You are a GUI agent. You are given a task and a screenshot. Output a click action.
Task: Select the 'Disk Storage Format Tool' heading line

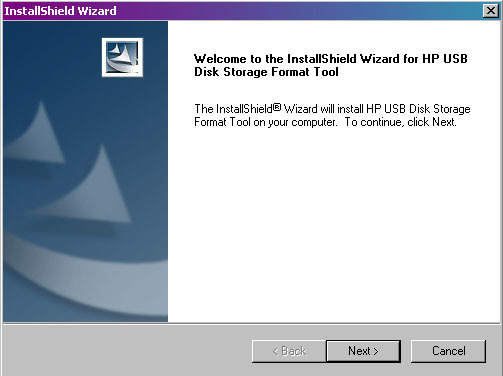[266, 72]
